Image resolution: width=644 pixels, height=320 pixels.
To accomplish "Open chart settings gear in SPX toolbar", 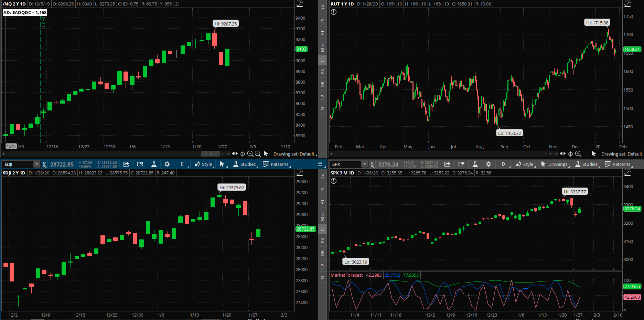I will pyautogui.click(x=489, y=164).
